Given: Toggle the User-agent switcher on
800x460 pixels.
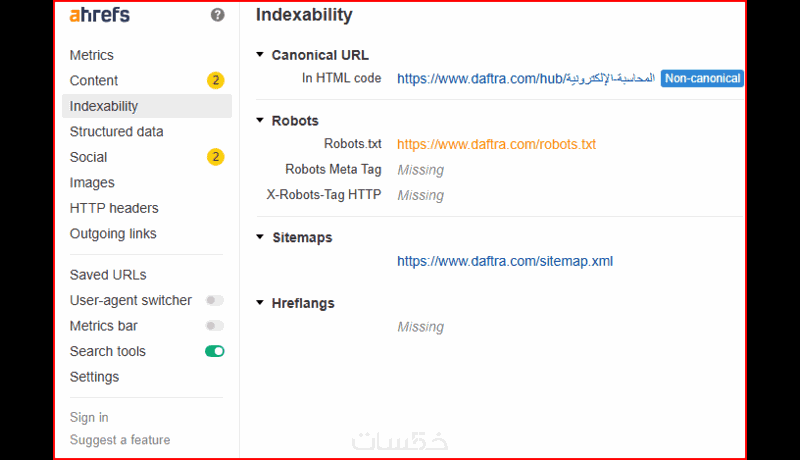Looking at the screenshot, I should (x=214, y=300).
